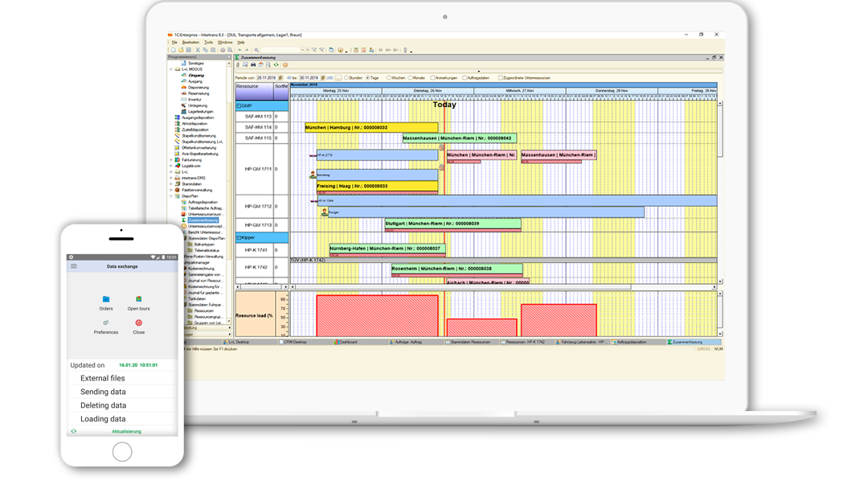Viewport: 868px width, 489px height.
Task: Click the binoculars icon in Zusammenfassung toolbar
Action: [253, 65]
